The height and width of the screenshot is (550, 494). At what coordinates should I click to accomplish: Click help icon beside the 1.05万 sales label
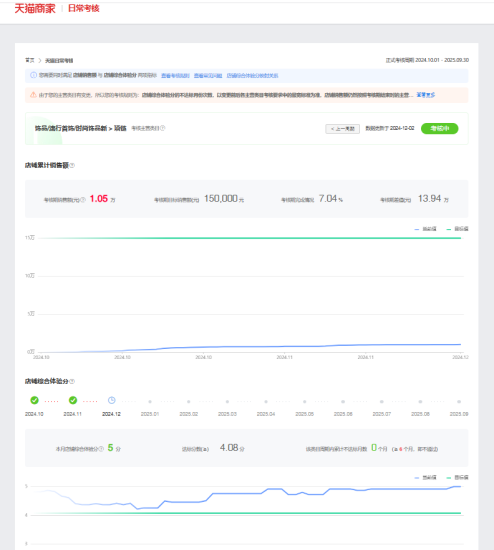point(83,200)
